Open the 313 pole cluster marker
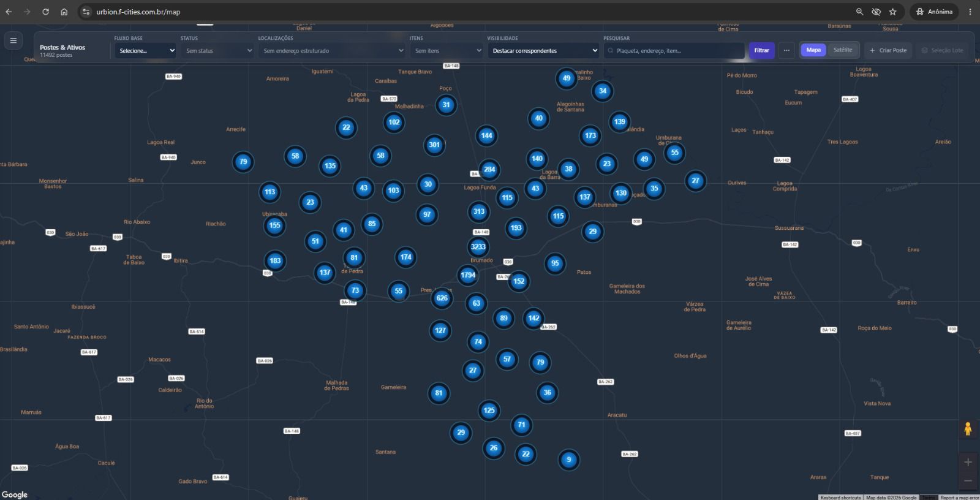Screen dimensions: 980x500 coord(479,212)
